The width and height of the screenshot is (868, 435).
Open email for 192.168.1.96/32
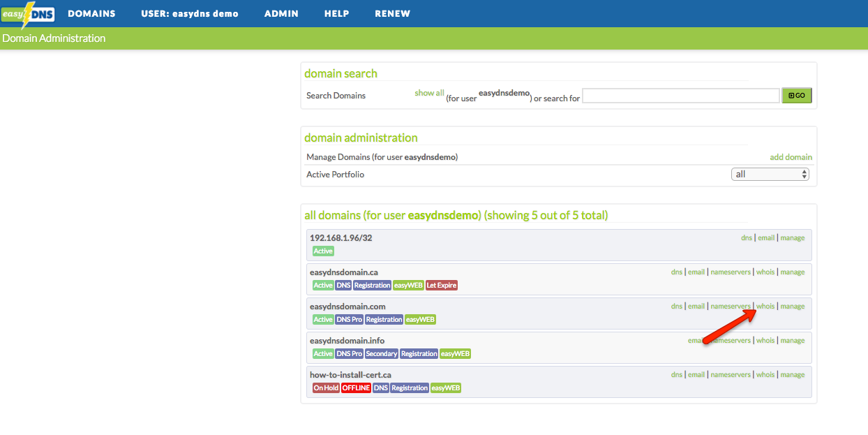click(766, 238)
